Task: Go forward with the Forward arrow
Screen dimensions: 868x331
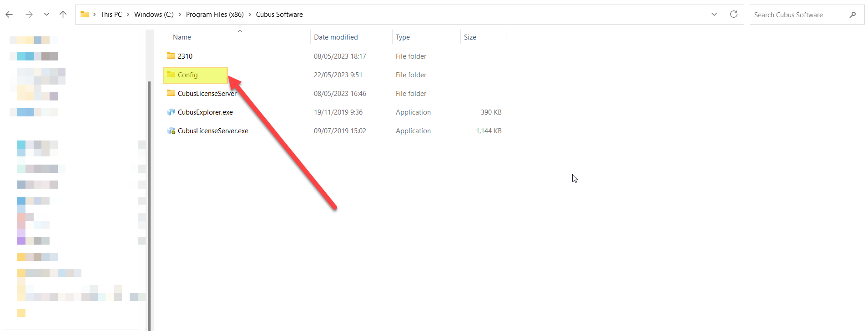Action: (29, 15)
